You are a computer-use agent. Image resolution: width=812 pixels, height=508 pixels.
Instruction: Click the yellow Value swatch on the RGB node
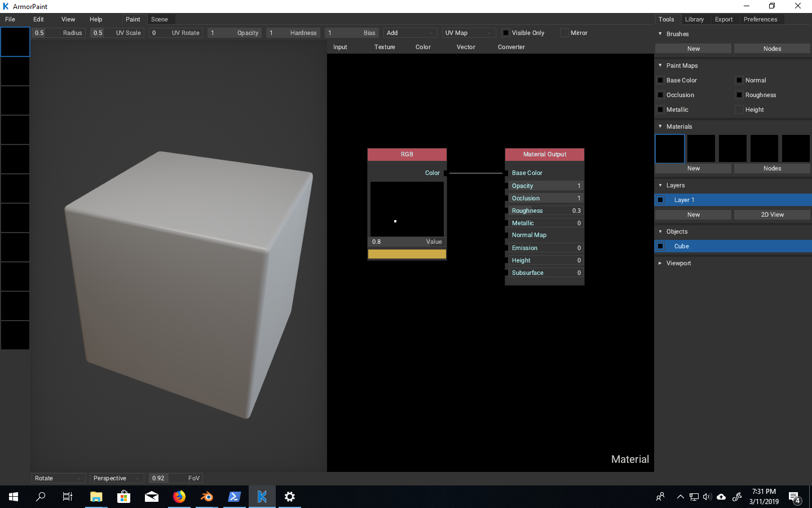coord(407,254)
